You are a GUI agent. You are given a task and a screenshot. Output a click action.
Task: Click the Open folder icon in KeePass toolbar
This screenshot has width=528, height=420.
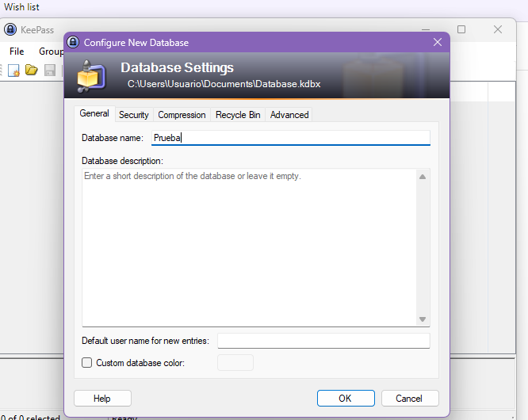pyautogui.click(x=32, y=70)
